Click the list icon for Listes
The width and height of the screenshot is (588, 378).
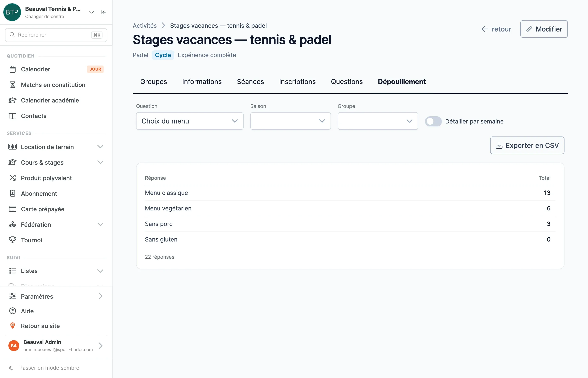click(13, 271)
